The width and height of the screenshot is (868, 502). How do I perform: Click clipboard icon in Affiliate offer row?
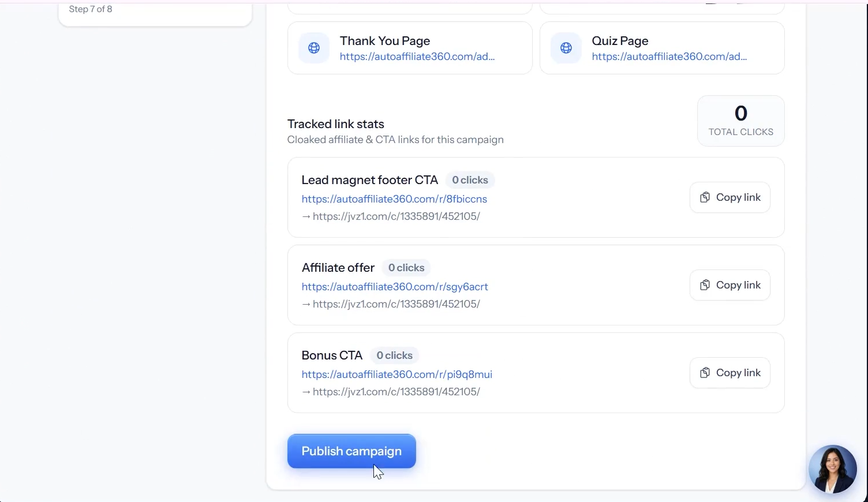pyautogui.click(x=705, y=285)
